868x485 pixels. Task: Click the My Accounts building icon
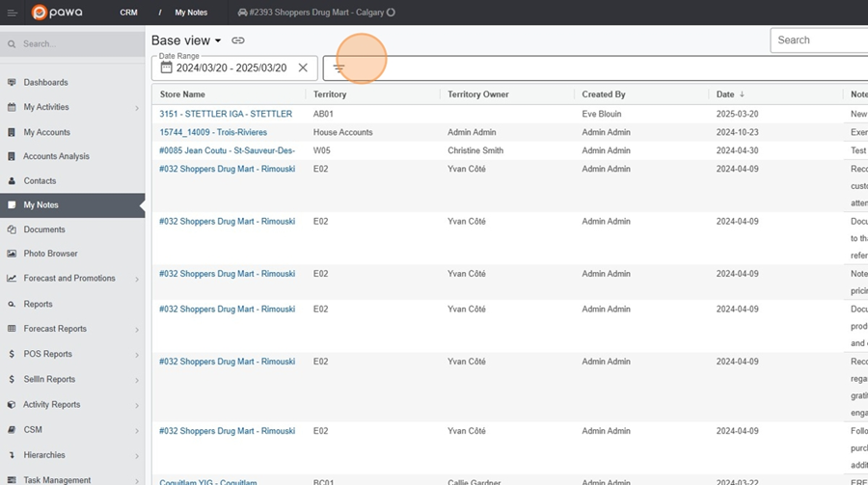12,132
